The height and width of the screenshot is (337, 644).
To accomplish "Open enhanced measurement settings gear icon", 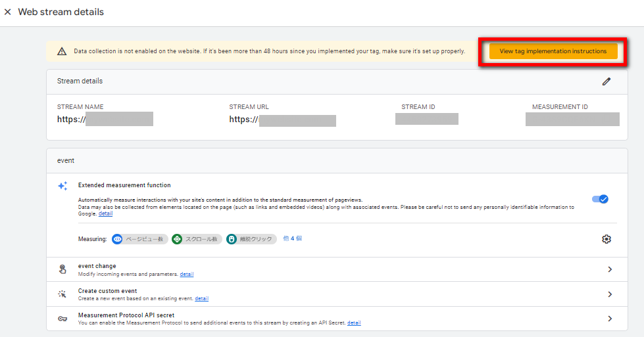I will coord(606,239).
